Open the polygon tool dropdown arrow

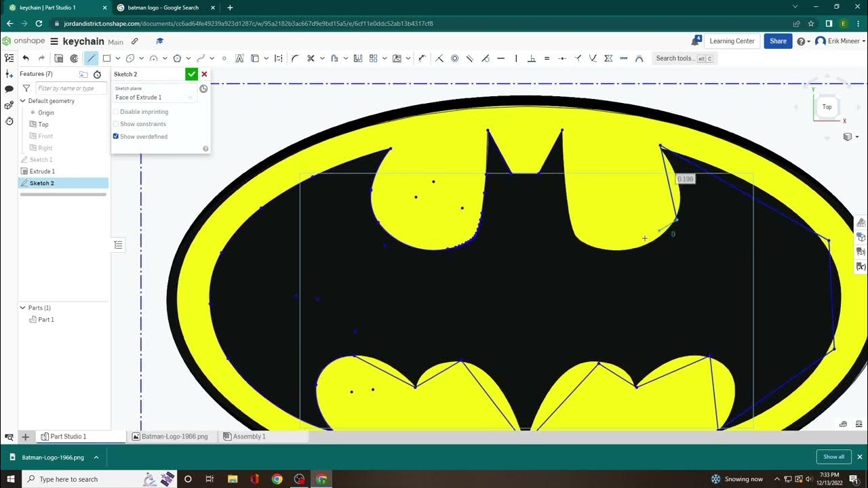(x=189, y=58)
